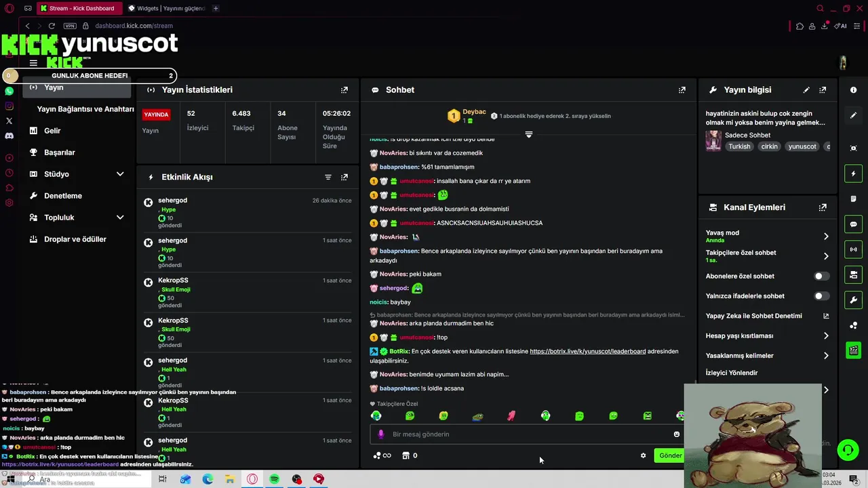Open a new browser tab

pyautogui.click(x=216, y=8)
